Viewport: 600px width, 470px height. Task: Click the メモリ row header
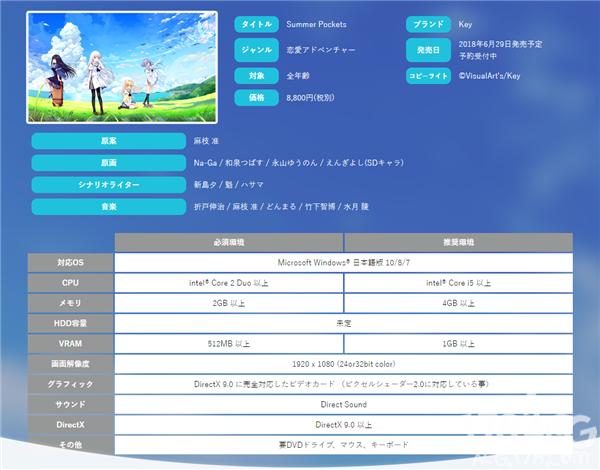click(x=70, y=303)
